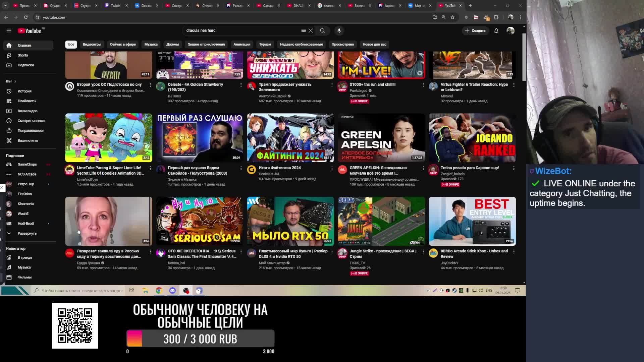Open the YouTube hamburger guide menu

(x=9, y=31)
